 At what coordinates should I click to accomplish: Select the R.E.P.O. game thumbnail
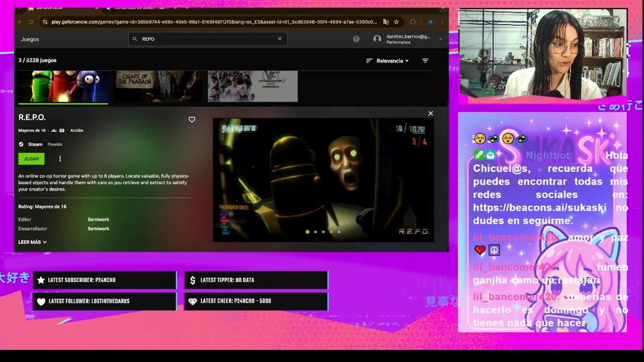coord(63,86)
